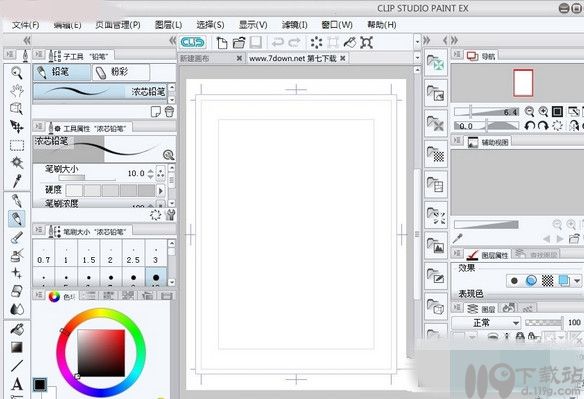
Task: Select the Eyedropper tool in tool palette
Action: (17, 181)
